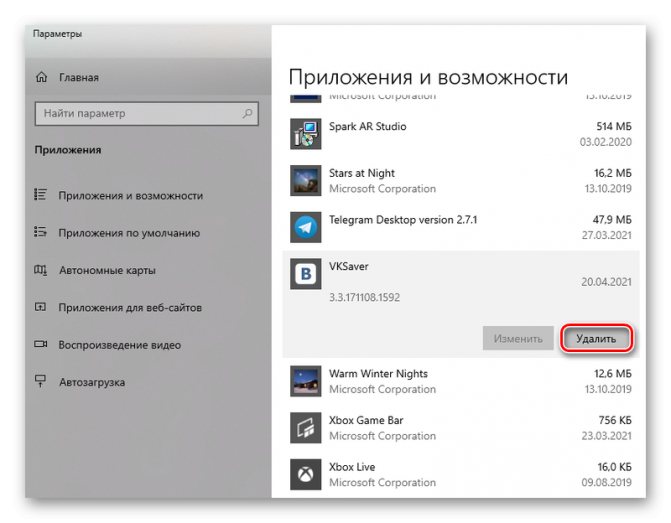Click the install date 23.03.2021
671x523 pixels.
click(x=606, y=436)
